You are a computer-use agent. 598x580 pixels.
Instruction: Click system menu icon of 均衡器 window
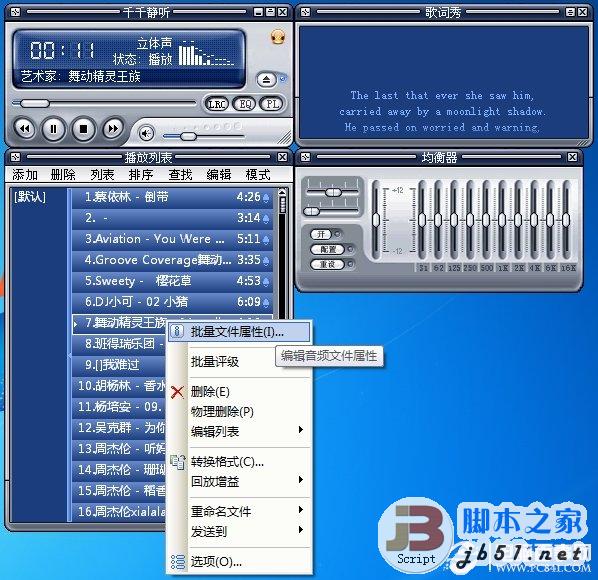click(x=305, y=157)
